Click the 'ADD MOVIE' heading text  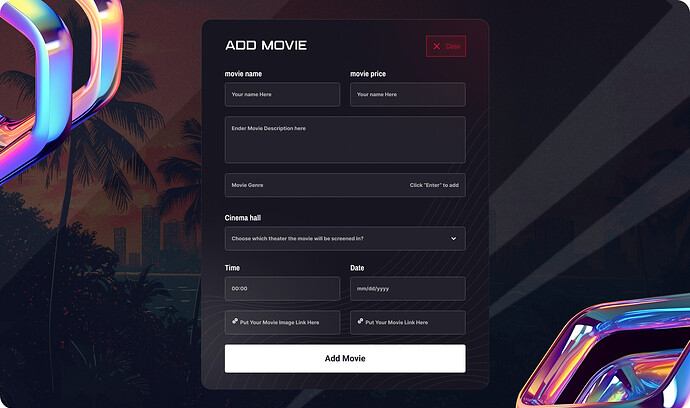pyautogui.click(x=266, y=45)
